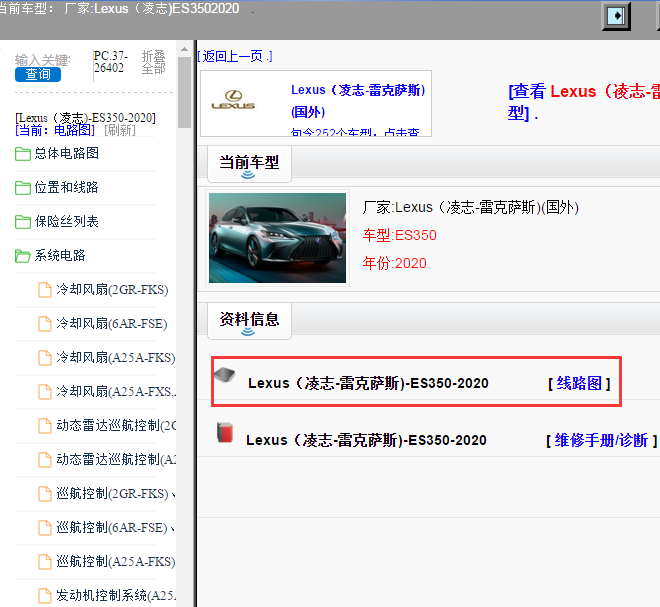
Task: Open 巡航控制(A25A-FKS) entry
Action: pos(116,562)
